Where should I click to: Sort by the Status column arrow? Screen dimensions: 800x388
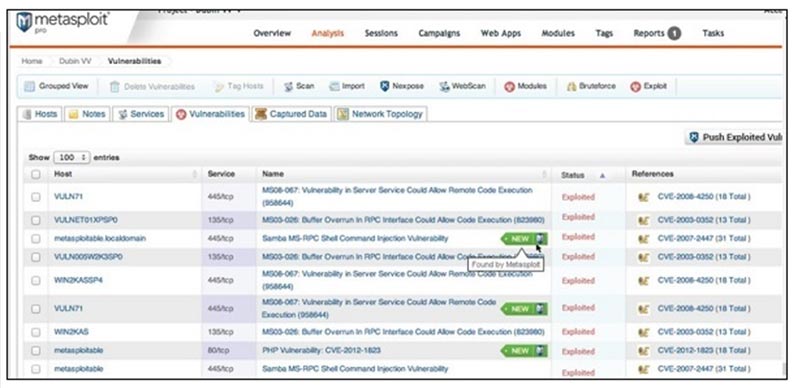(602, 175)
